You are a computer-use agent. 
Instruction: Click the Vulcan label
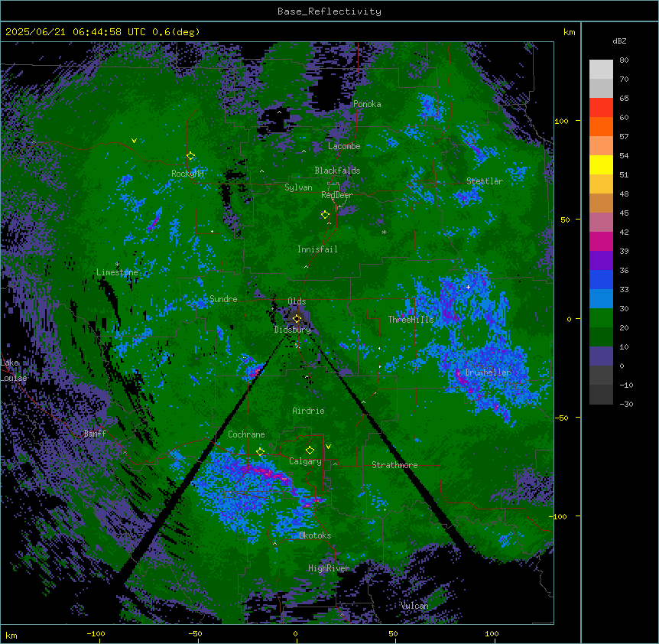pos(414,606)
